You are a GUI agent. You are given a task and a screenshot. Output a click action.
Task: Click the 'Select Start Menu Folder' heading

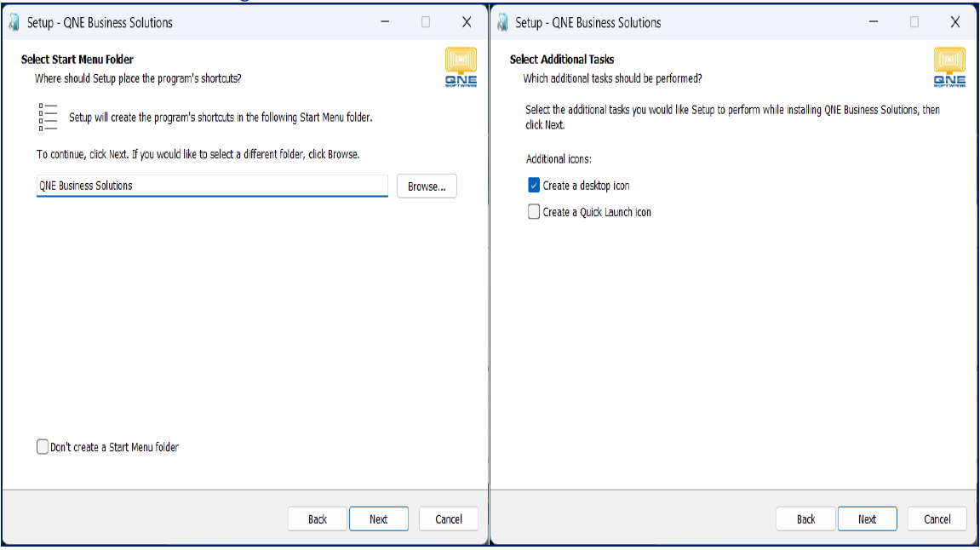click(77, 60)
